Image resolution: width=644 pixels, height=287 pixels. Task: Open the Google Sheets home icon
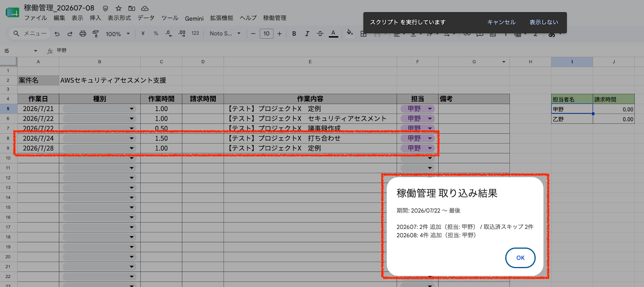pos(12,12)
